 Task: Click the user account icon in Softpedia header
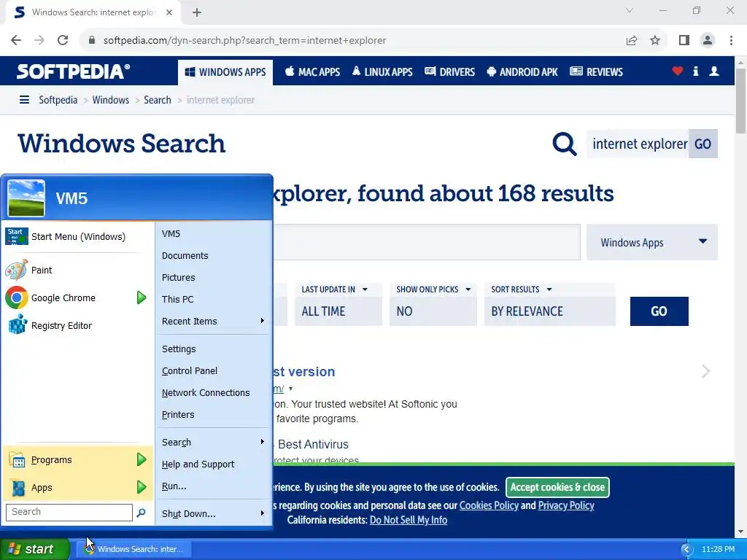[x=714, y=71]
